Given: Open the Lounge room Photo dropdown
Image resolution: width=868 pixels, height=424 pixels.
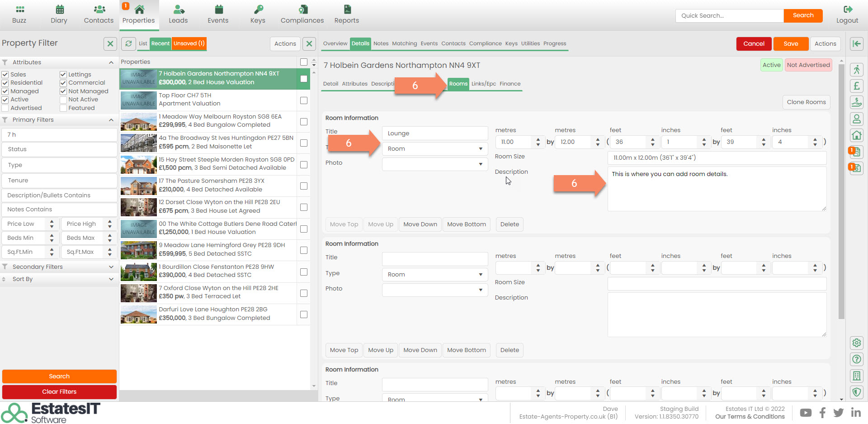Looking at the screenshot, I should (x=434, y=164).
